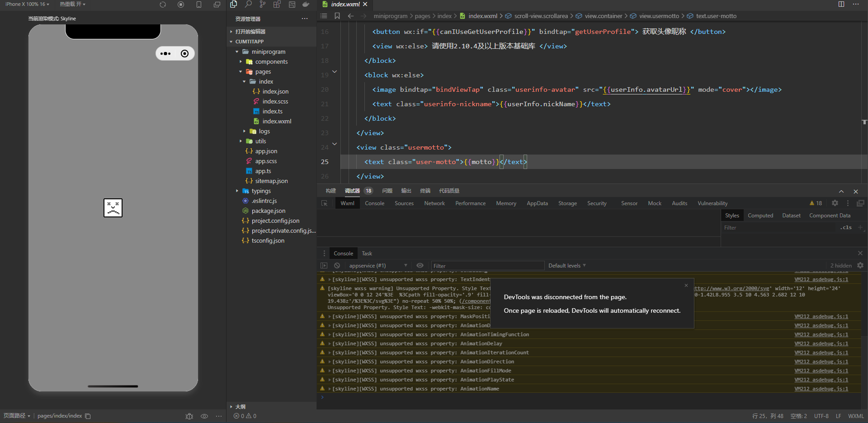
Task: Open app.json in the file tree
Action: pyautogui.click(x=266, y=151)
